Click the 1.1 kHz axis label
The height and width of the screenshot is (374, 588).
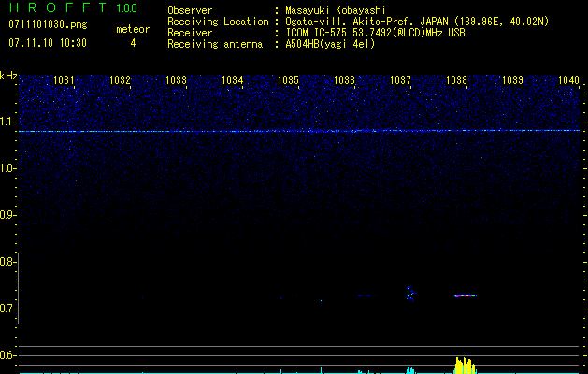click(8, 122)
